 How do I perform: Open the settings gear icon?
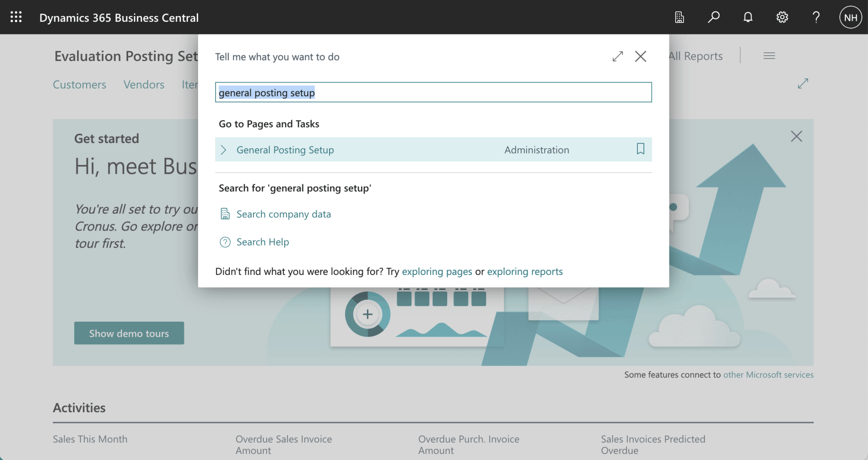[782, 17]
